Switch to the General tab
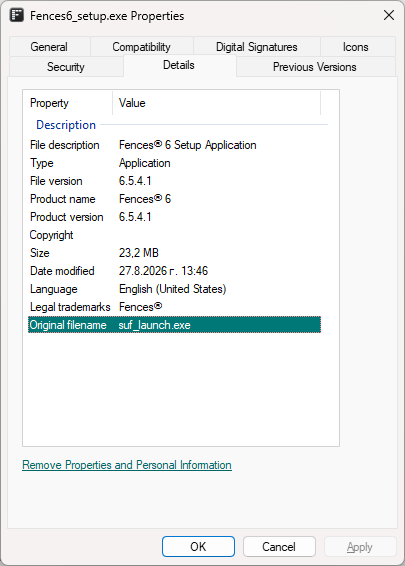This screenshot has width=405, height=566. [x=49, y=47]
